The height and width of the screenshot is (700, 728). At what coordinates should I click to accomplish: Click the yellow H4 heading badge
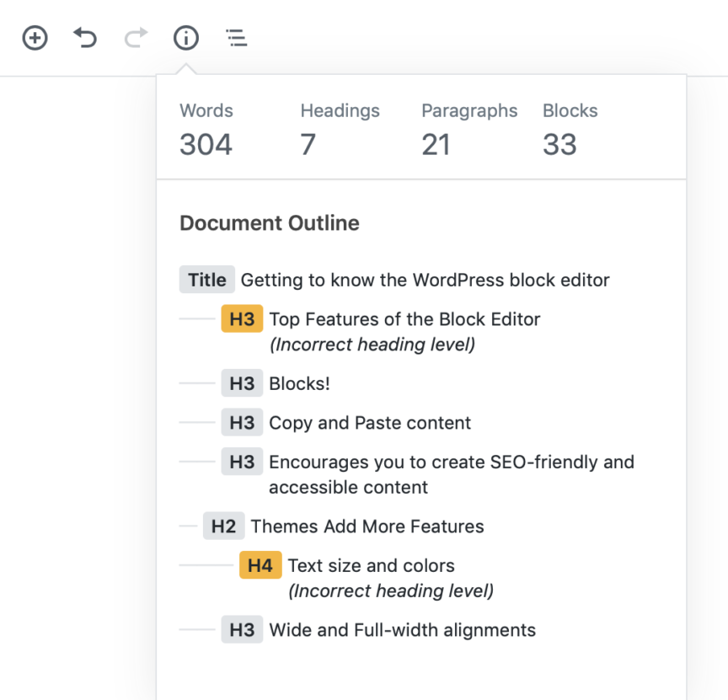point(260,565)
